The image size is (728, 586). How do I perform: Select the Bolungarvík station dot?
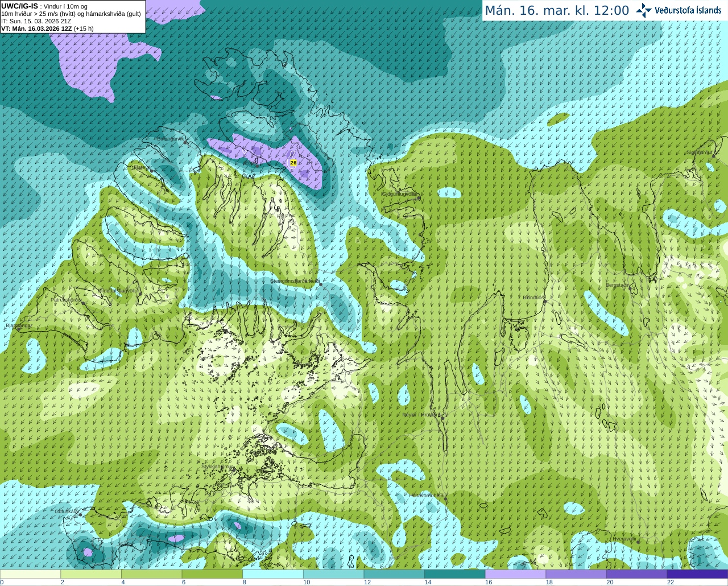coord(185,142)
